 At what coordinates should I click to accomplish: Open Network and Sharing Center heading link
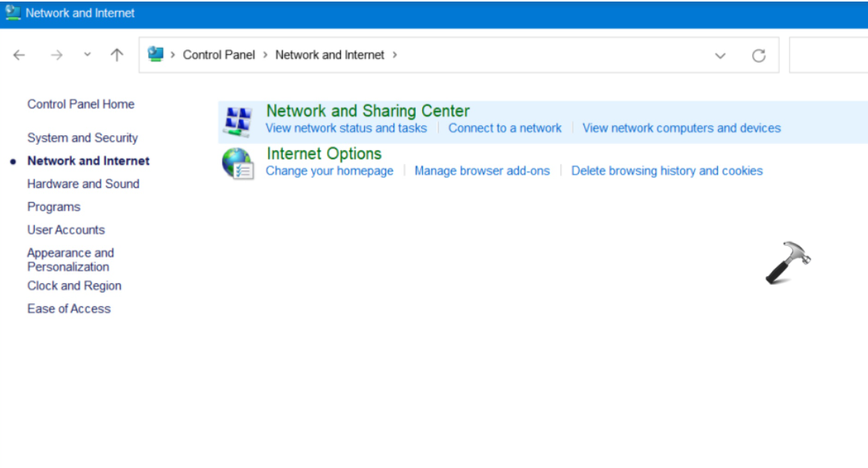click(368, 111)
